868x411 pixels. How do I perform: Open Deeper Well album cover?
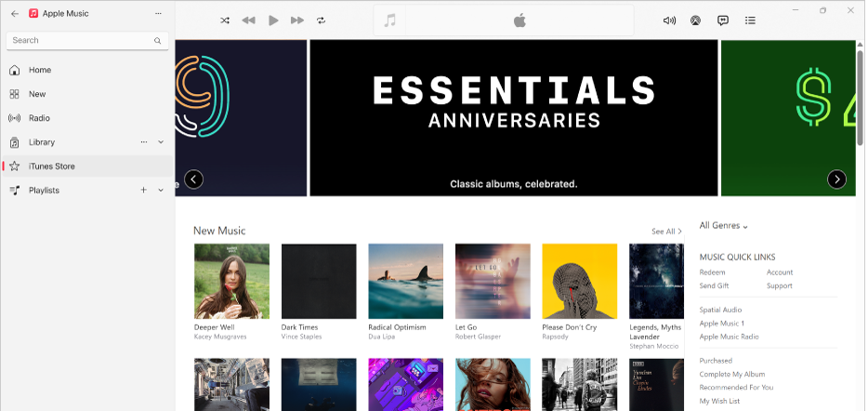(232, 282)
